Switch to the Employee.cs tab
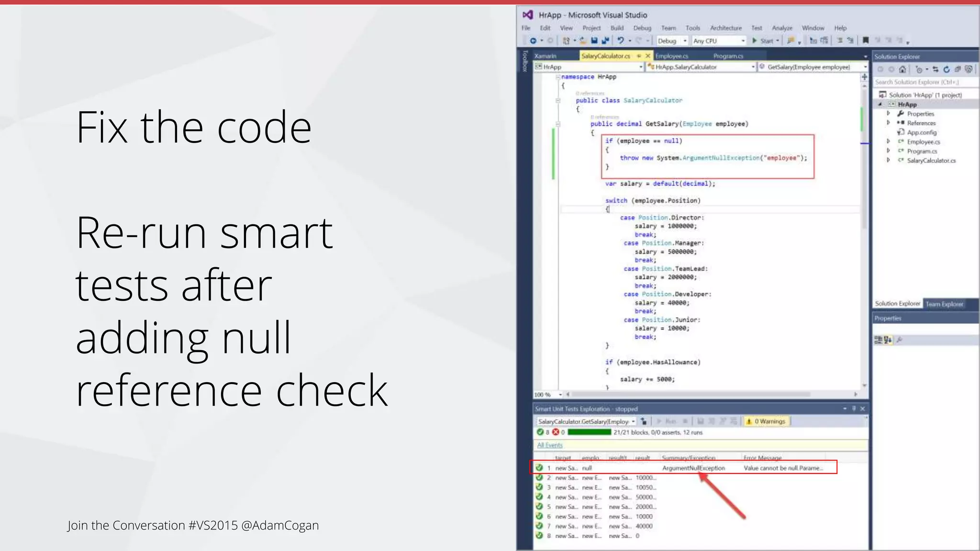This screenshot has height=551, width=980. 672,56
